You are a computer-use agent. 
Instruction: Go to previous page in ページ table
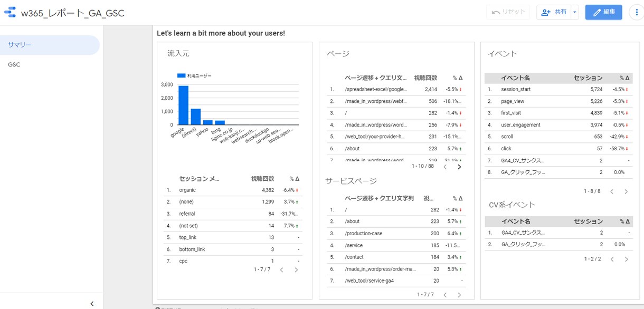[x=445, y=167]
